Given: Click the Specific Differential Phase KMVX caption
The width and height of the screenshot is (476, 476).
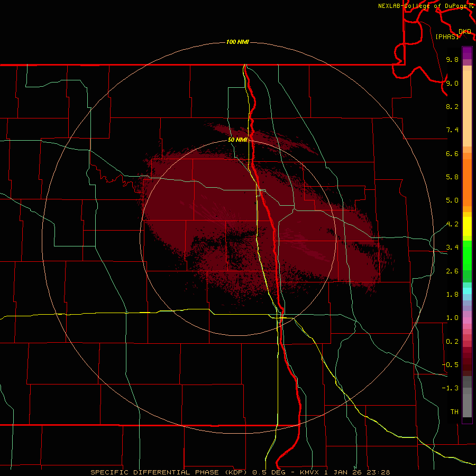Looking at the screenshot, I should click(240, 472).
